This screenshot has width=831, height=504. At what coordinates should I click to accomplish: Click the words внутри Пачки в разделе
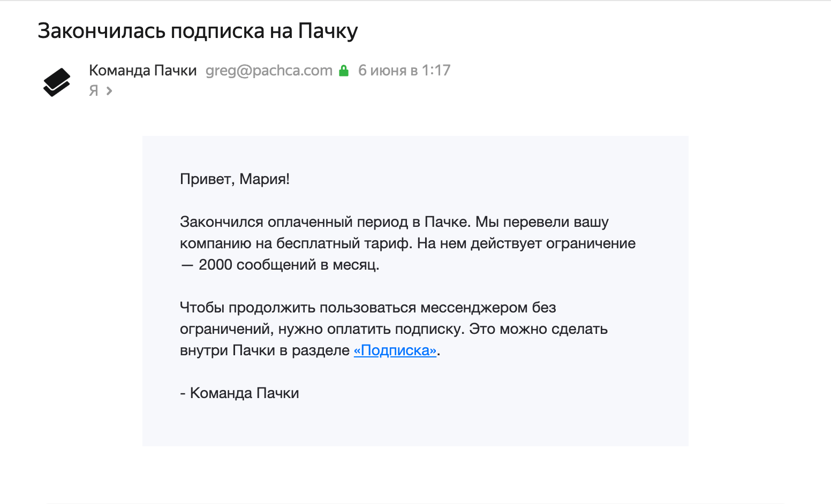[x=265, y=350]
